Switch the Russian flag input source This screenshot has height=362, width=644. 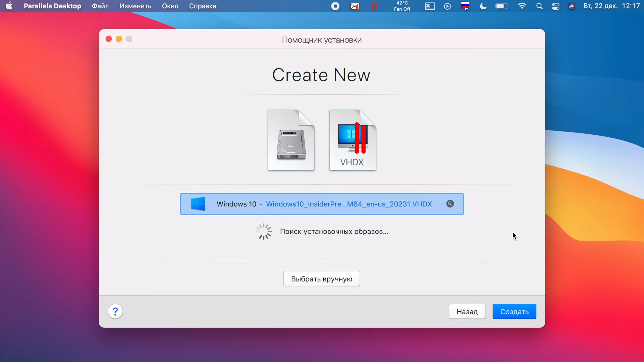pos(465,6)
